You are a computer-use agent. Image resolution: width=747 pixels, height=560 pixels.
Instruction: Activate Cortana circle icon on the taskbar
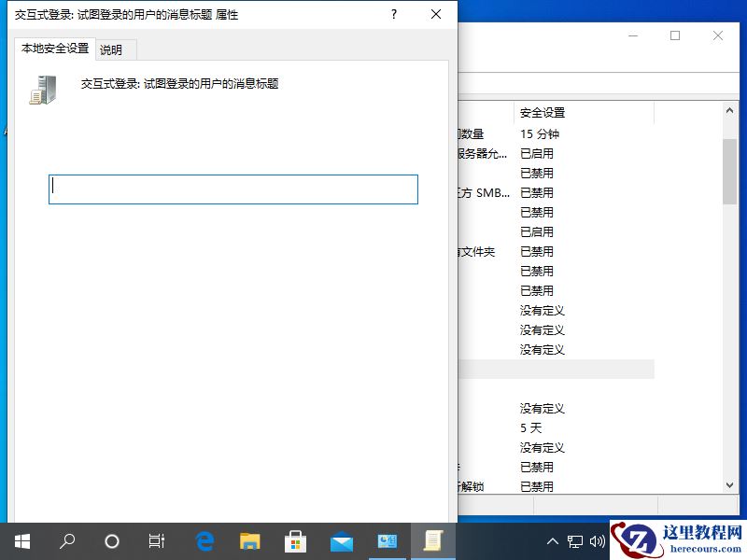pos(111,541)
